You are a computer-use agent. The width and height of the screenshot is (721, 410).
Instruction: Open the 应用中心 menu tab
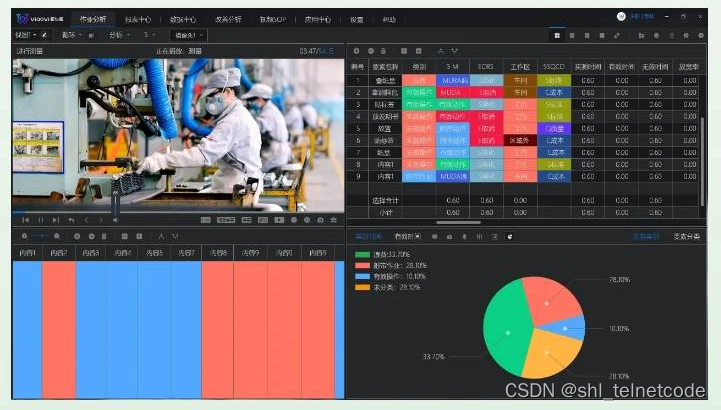318,20
